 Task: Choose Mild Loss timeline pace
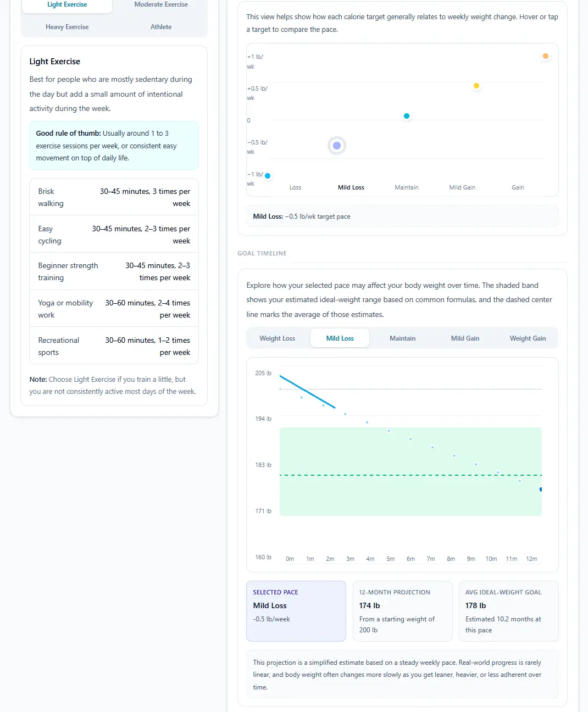tap(340, 338)
